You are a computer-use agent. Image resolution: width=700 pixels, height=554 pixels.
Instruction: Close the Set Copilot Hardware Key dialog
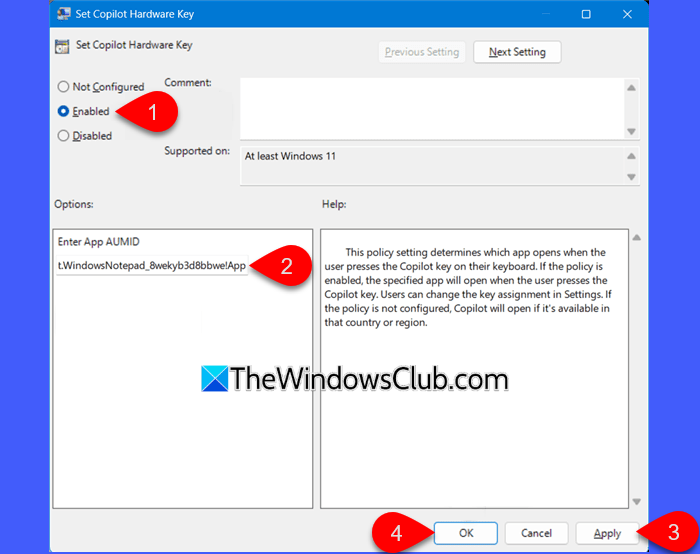point(627,14)
